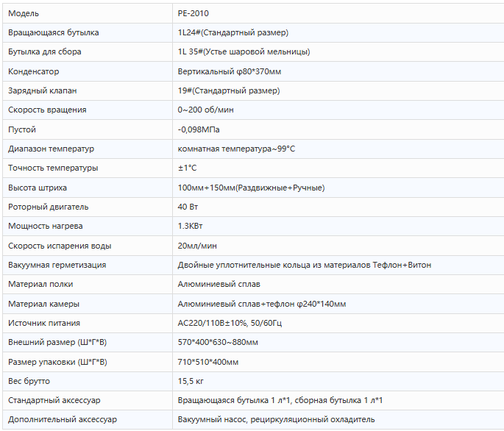Click the 'Стандартный аксессуар' label
Viewport: 504px width, 431px height.
point(54,401)
